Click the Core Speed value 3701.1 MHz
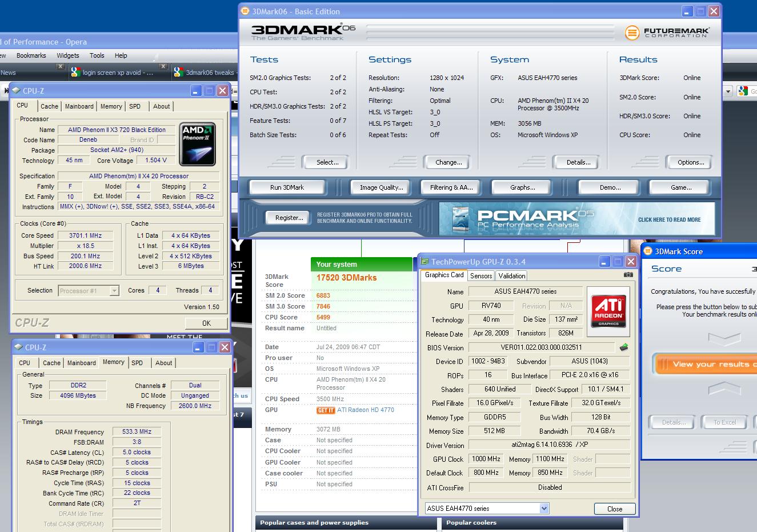757x532 pixels. (x=85, y=235)
